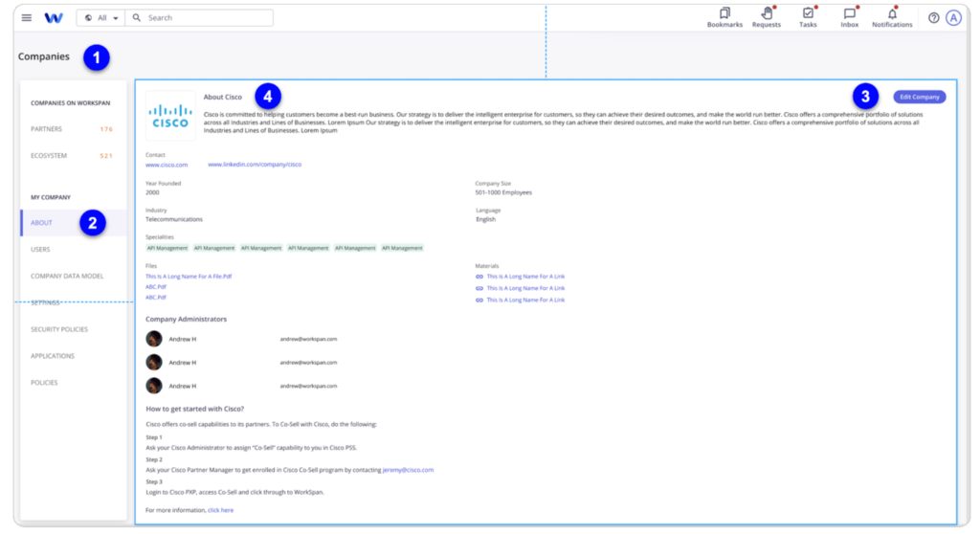Open Notifications

892,17
